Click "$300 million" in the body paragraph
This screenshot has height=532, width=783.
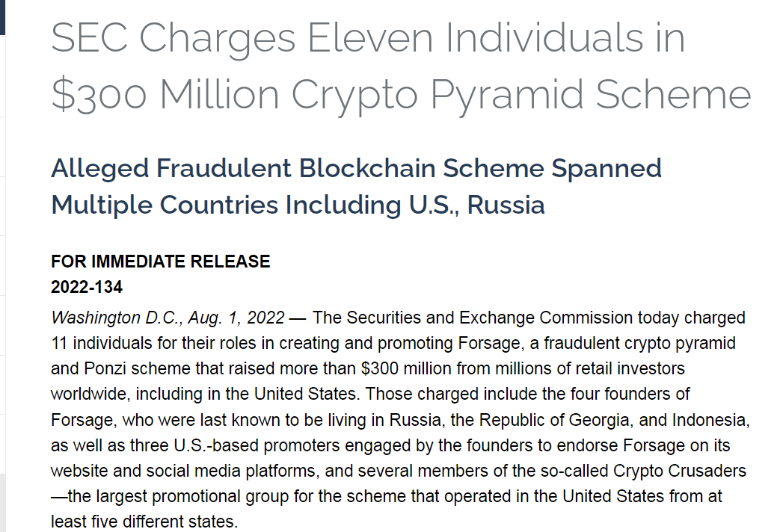click(x=393, y=368)
